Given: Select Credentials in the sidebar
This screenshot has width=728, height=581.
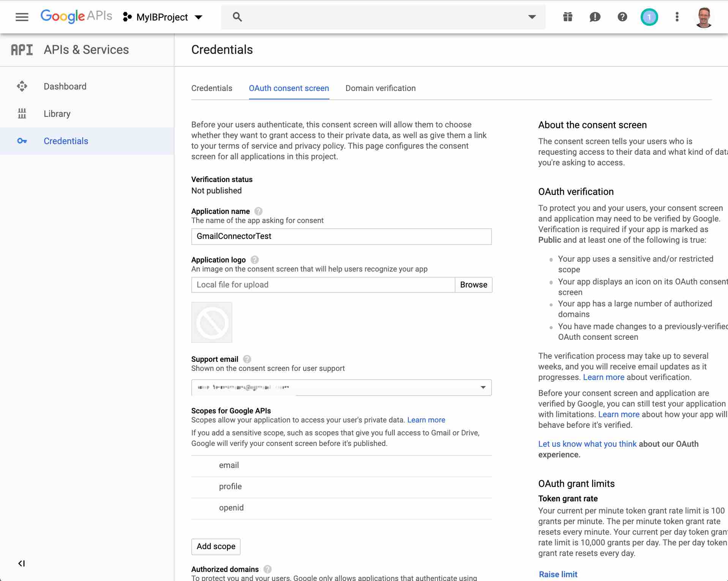Looking at the screenshot, I should point(87,141).
